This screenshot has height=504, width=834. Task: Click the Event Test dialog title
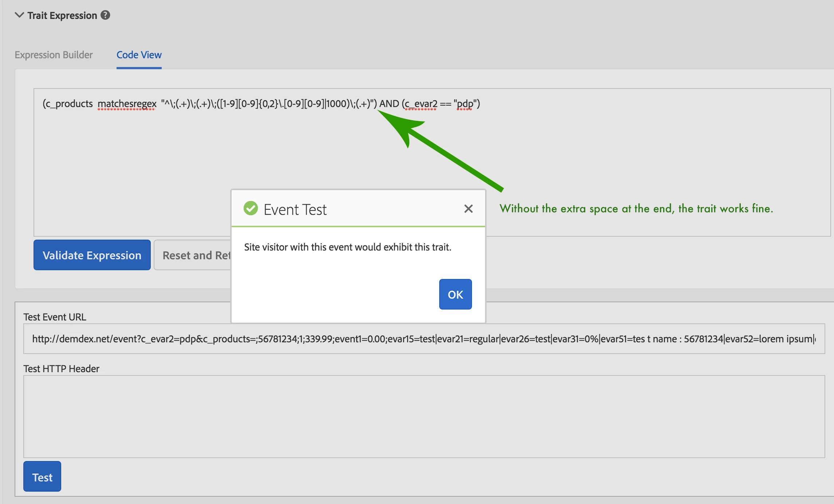coord(295,210)
